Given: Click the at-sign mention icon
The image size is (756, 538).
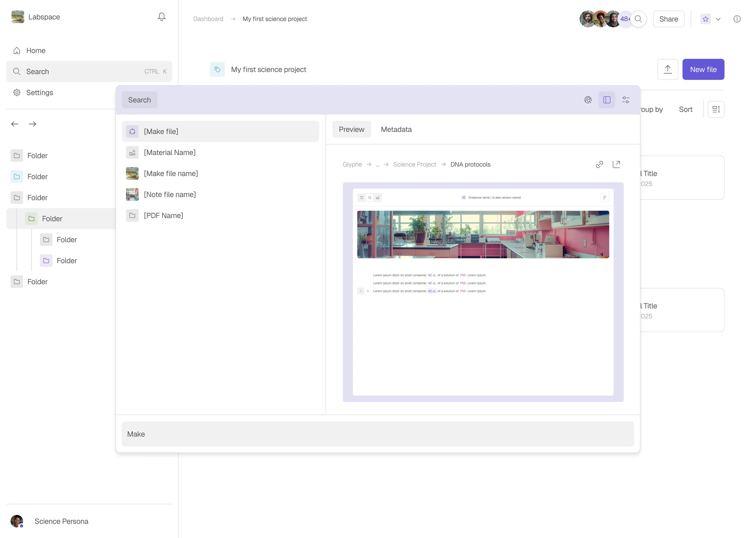Looking at the screenshot, I should (x=588, y=100).
